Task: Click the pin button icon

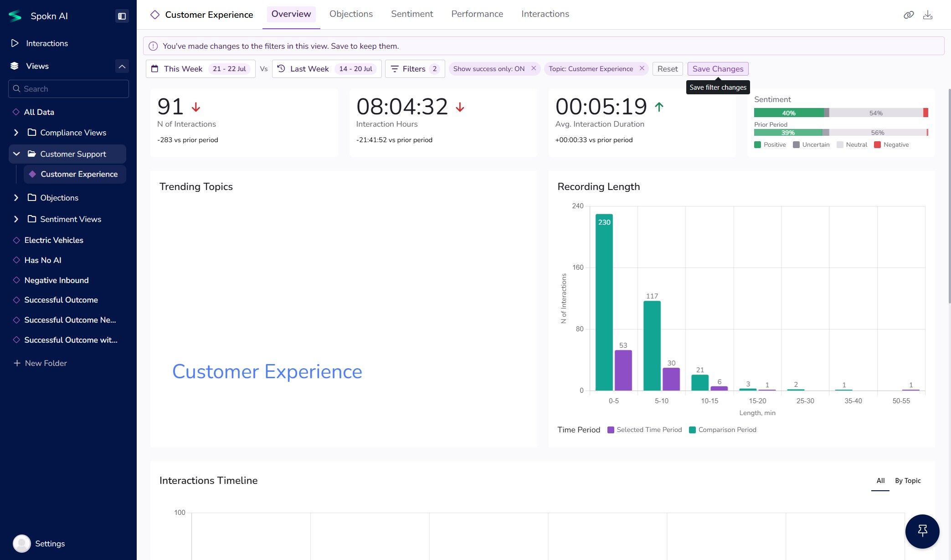Action: point(922,531)
